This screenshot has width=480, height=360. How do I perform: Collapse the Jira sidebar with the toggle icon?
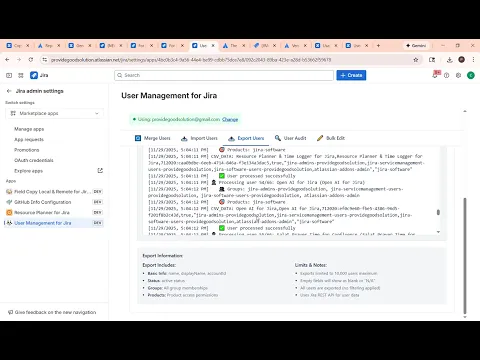[x=9, y=75]
